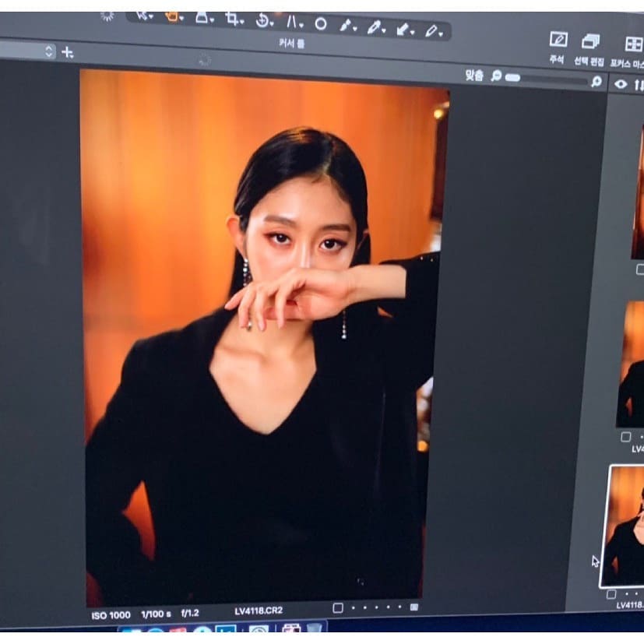The image size is (644, 644).
Task: Toggle the eye icon above the browser
Action: 621,84
